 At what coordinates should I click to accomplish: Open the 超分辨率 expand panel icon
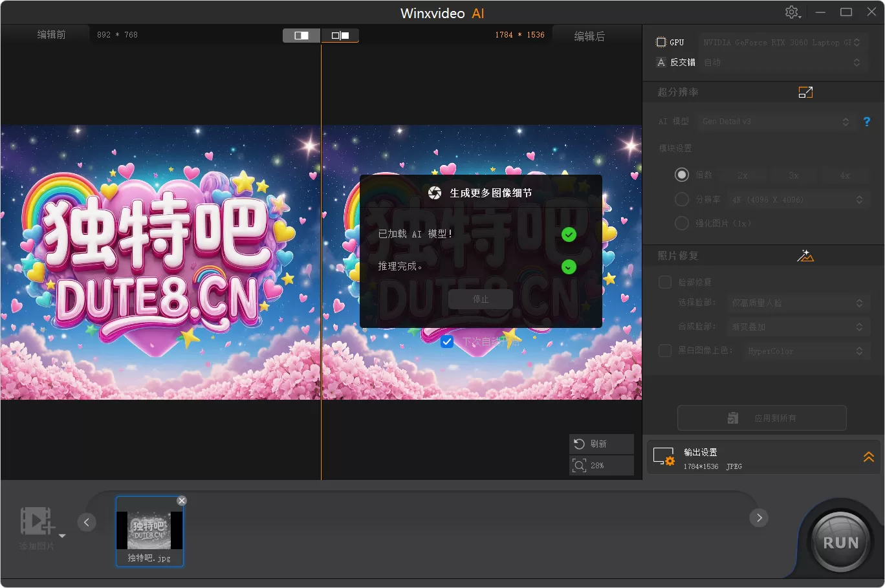click(x=805, y=92)
